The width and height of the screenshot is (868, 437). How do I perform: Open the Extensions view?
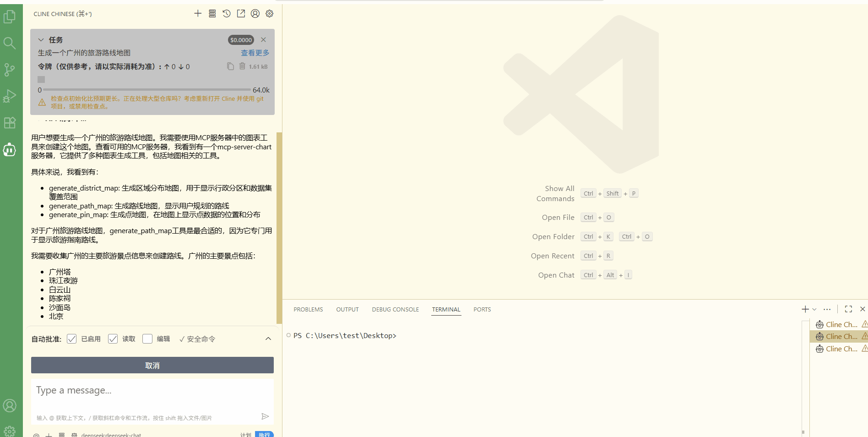(x=10, y=122)
